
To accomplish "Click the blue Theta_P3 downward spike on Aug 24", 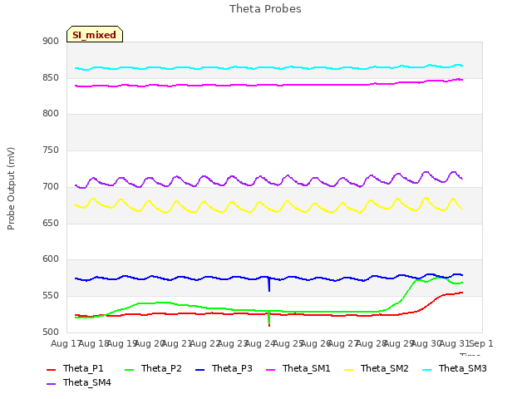I will (269, 284).
